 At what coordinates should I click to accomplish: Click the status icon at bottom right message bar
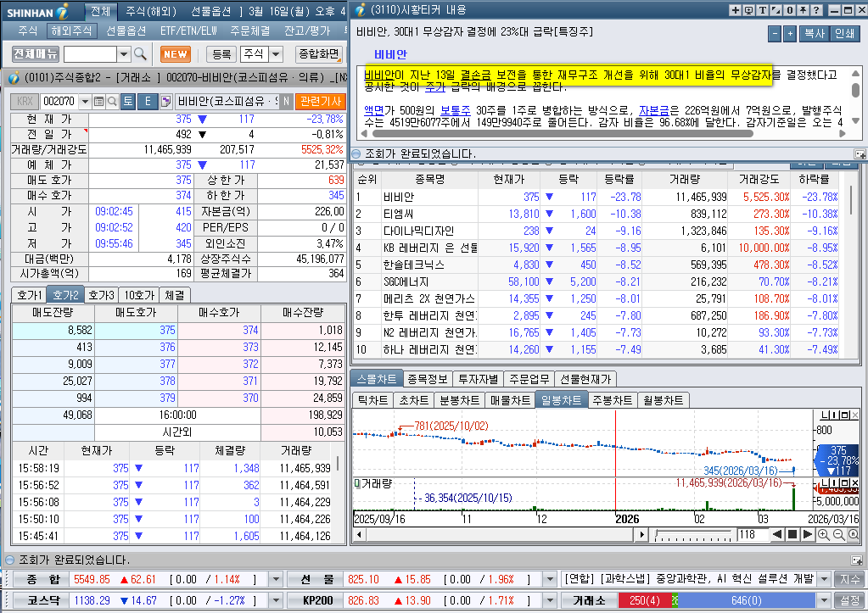coord(856,560)
